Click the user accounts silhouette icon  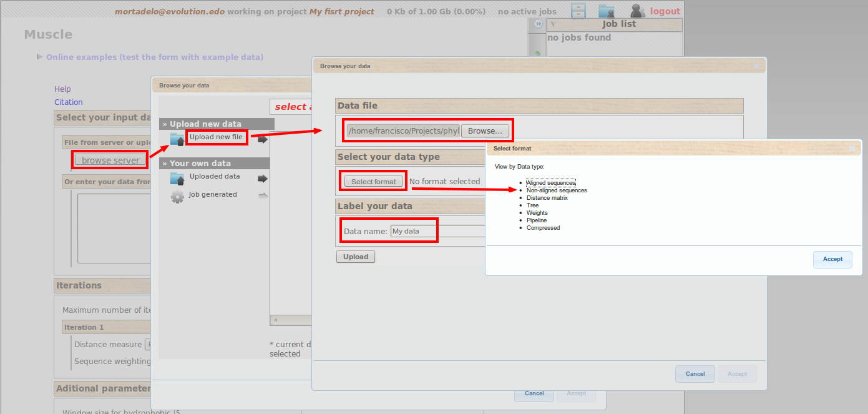click(637, 11)
